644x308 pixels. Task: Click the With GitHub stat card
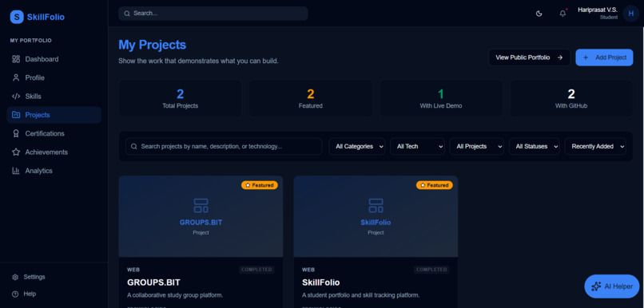point(571,98)
